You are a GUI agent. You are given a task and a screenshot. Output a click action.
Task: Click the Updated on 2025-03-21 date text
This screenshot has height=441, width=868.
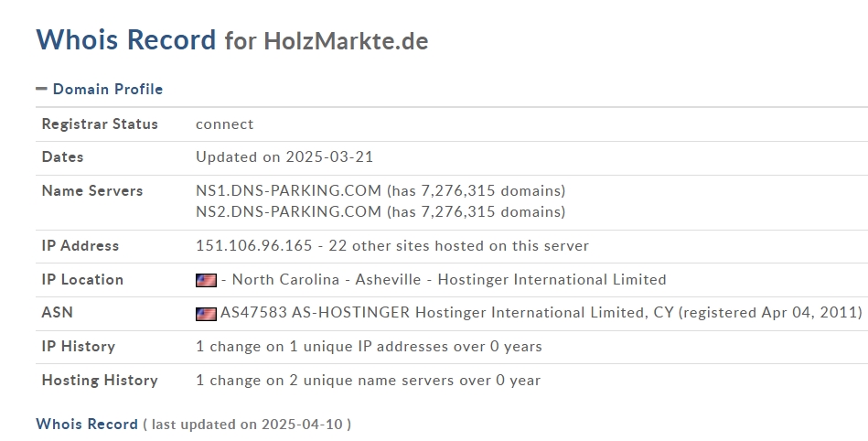point(284,156)
